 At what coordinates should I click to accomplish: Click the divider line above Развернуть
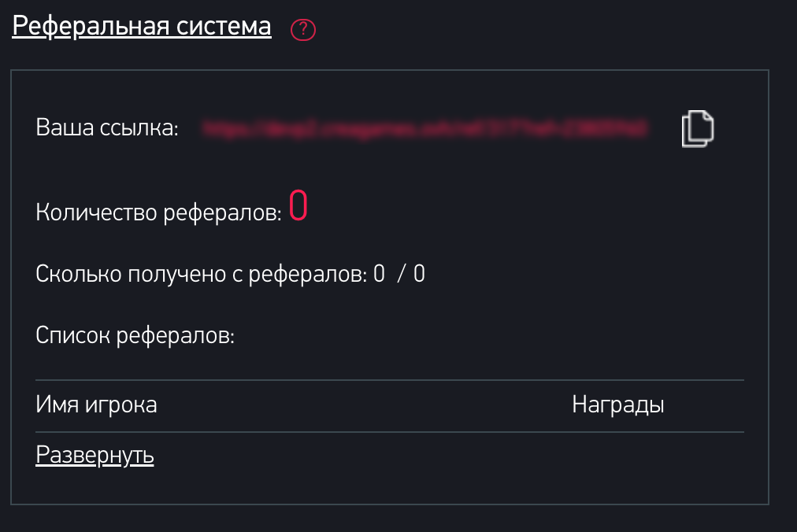coord(390,432)
